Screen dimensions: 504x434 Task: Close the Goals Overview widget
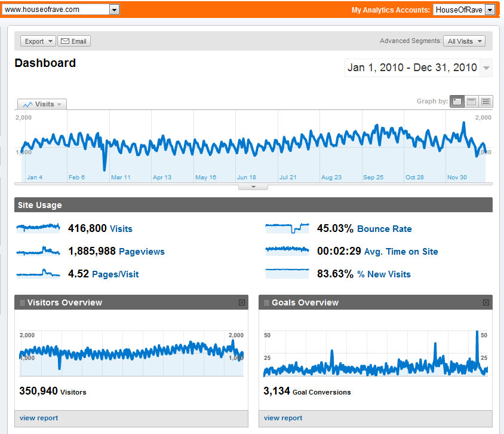click(486, 302)
